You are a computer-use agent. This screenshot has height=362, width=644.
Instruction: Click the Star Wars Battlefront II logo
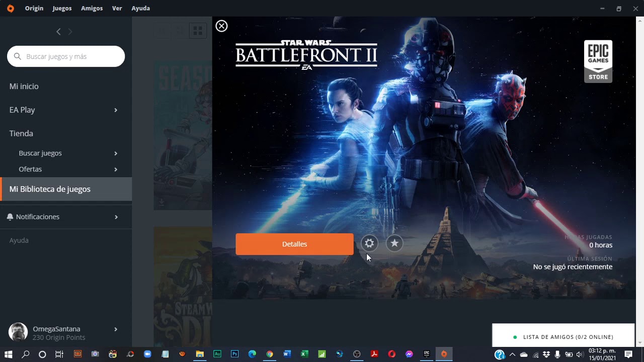(x=306, y=54)
